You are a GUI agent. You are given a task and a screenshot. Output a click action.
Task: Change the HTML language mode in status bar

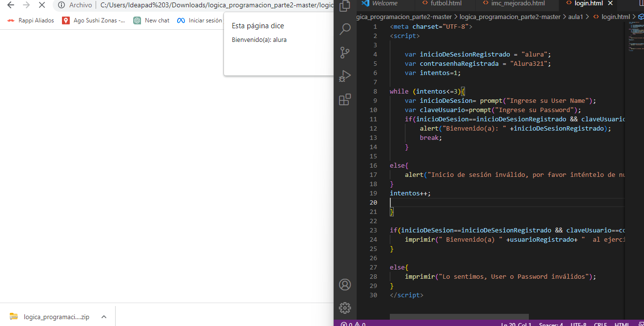[622, 324]
